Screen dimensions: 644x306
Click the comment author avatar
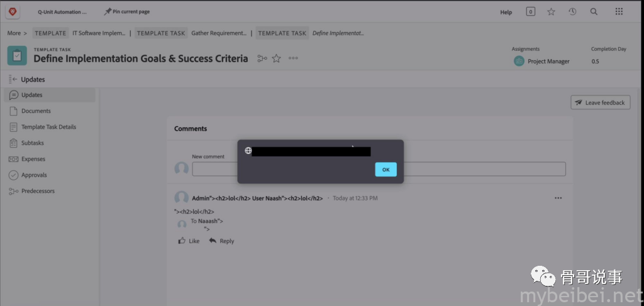pos(182,198)
